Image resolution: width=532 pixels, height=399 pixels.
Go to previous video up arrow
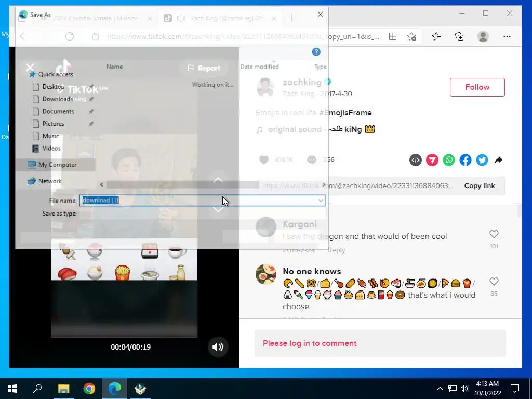pos(218,180)
